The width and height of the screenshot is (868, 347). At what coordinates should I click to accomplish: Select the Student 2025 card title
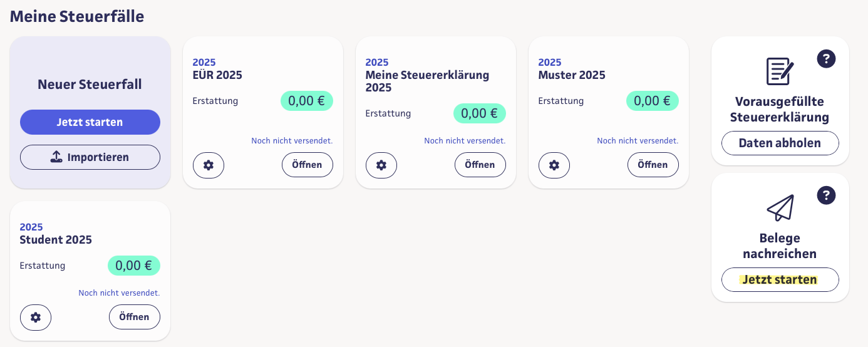[56, 240]
